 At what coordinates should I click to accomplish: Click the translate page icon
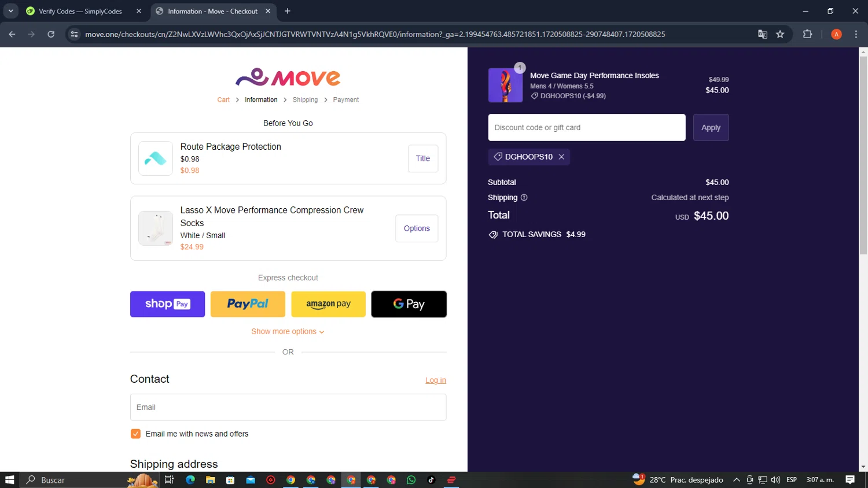[x=763, y=34]
